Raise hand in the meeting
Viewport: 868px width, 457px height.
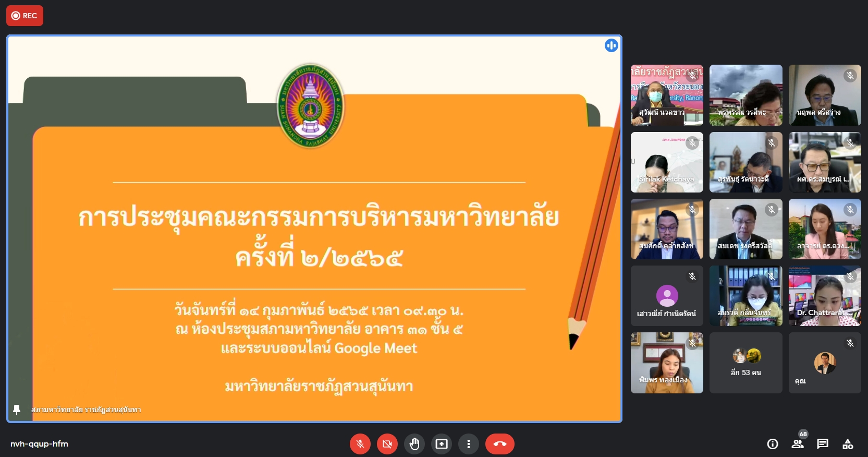pos(414,444)
